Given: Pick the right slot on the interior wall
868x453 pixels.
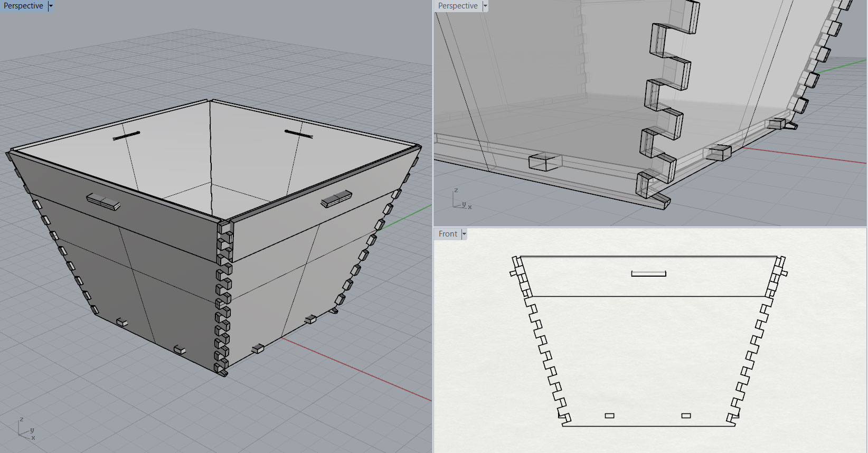Looking at the screenshot, I should click(x=298, y=134).
